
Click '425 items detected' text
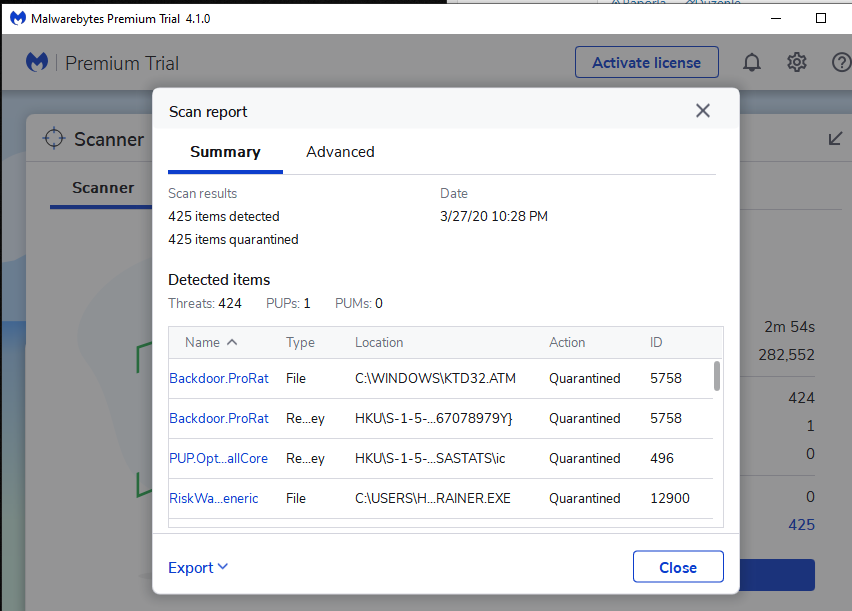(x=224, y=216)
